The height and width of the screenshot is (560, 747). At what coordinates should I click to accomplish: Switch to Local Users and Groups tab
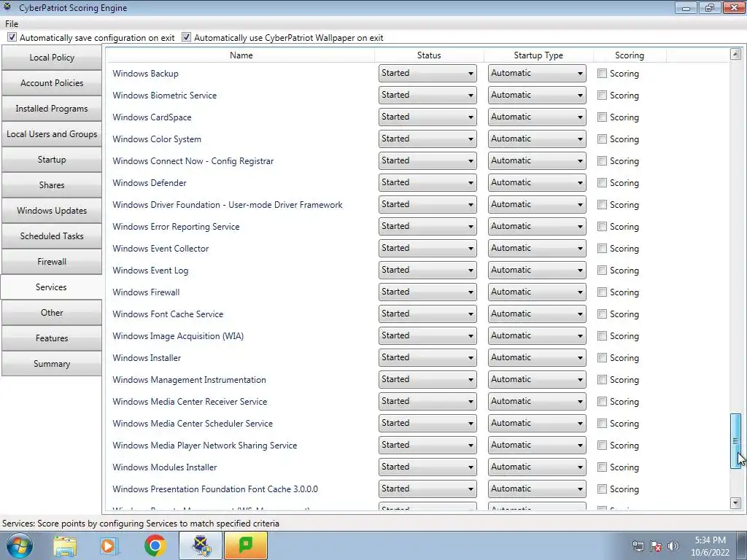coord(52,134)
